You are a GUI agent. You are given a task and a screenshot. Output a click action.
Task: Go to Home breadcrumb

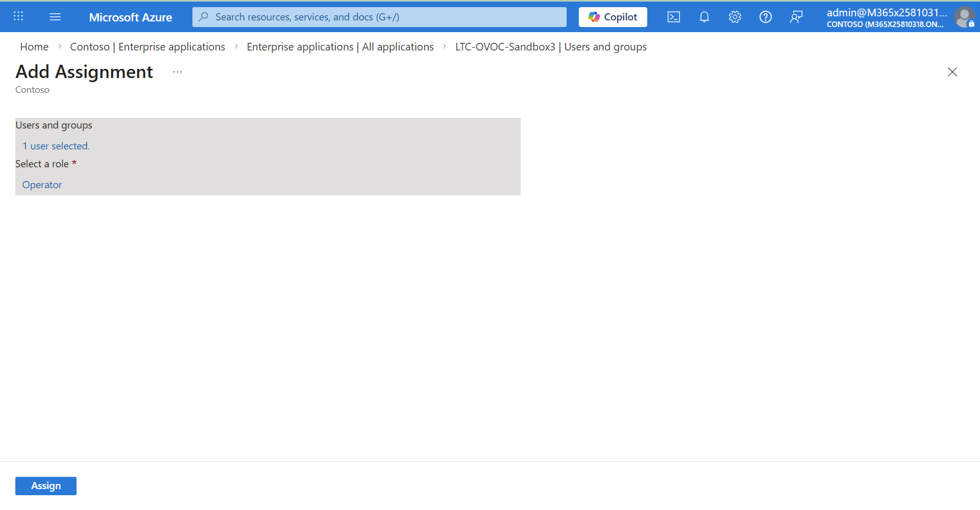click(x=34, y=47)
